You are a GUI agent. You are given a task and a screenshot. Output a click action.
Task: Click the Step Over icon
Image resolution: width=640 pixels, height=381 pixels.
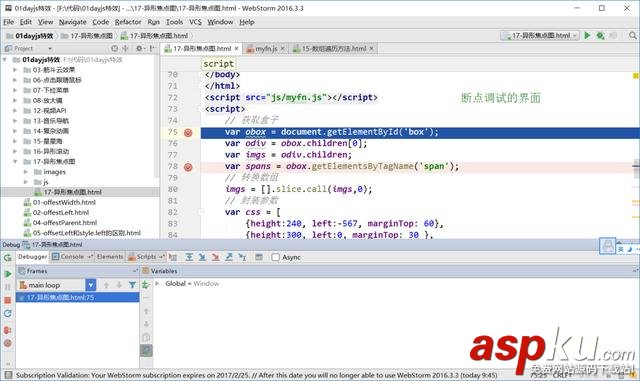tap(189, 257)
